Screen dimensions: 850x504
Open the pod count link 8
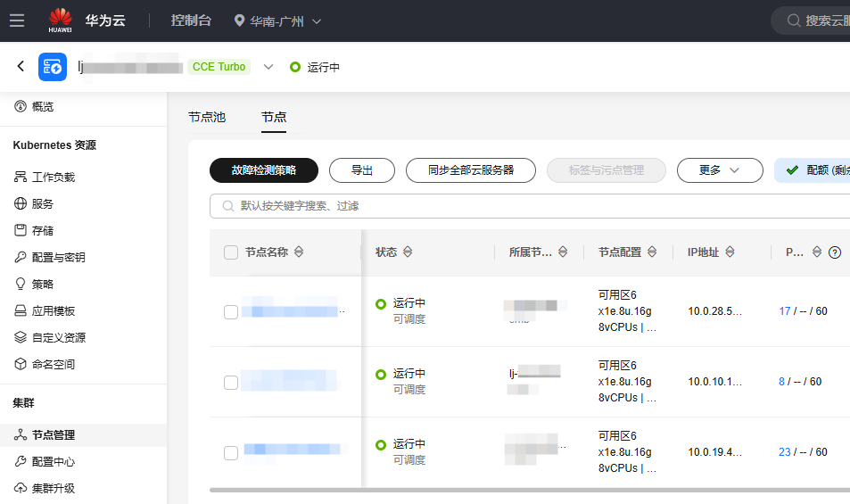pos(781,382)
